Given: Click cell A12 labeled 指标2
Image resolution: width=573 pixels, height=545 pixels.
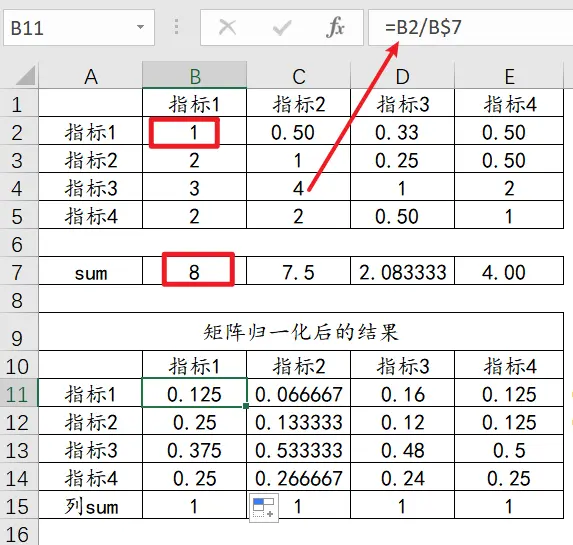Looking at the screenshot, I should point(91,421).
